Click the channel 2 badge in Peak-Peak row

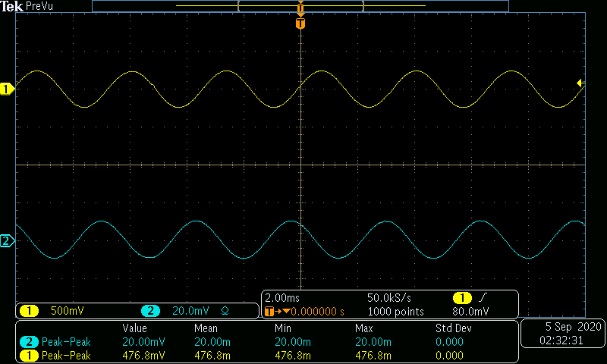[29, 342]
